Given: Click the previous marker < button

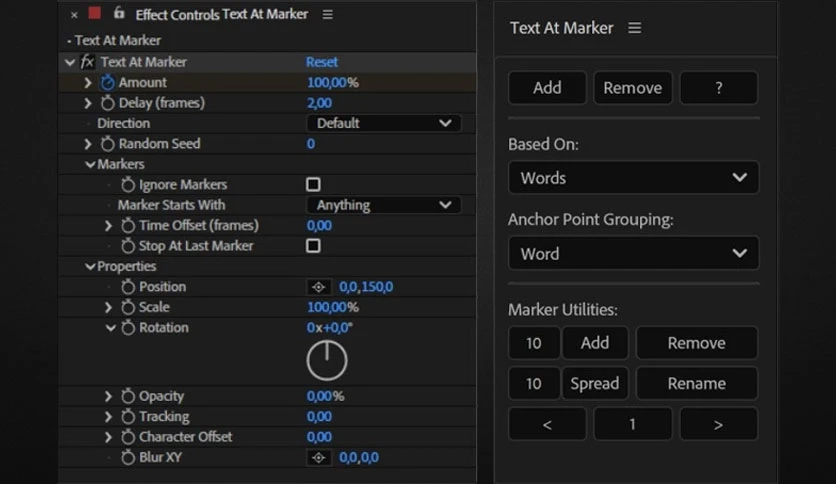Looking at the screenshot, I should (548, 424).
